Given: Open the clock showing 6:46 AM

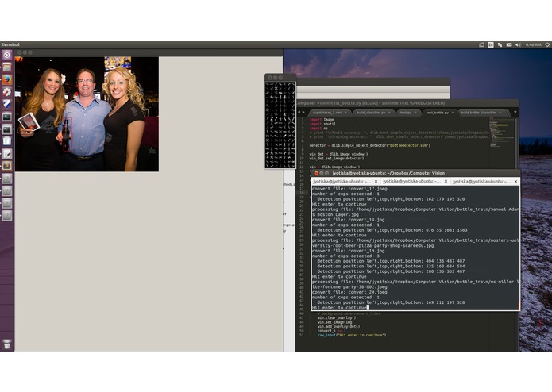Looking at the screenshot, I should [x=533, y=44].
